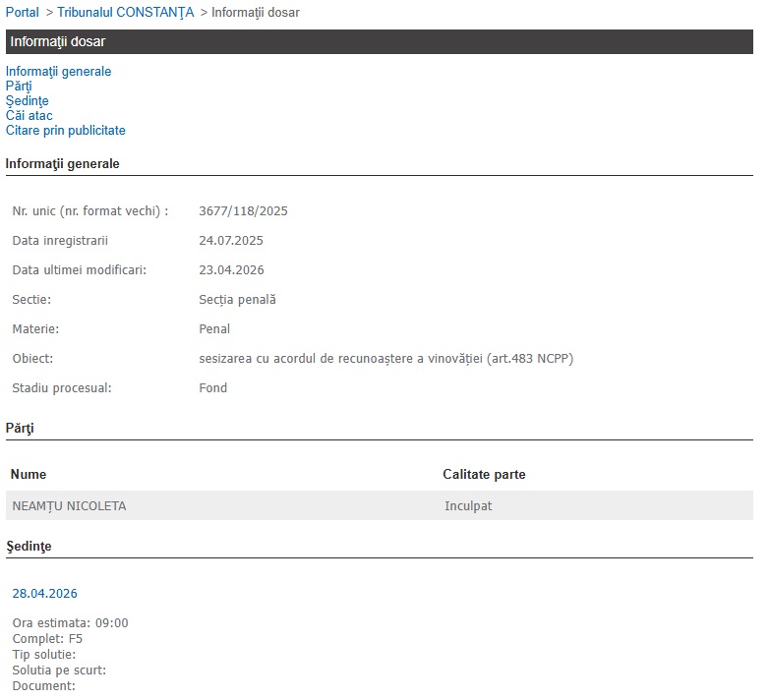Click the Fond value under Stadiu procesual
The height and width of the screenshot is (700, 770).
[212, 388]
